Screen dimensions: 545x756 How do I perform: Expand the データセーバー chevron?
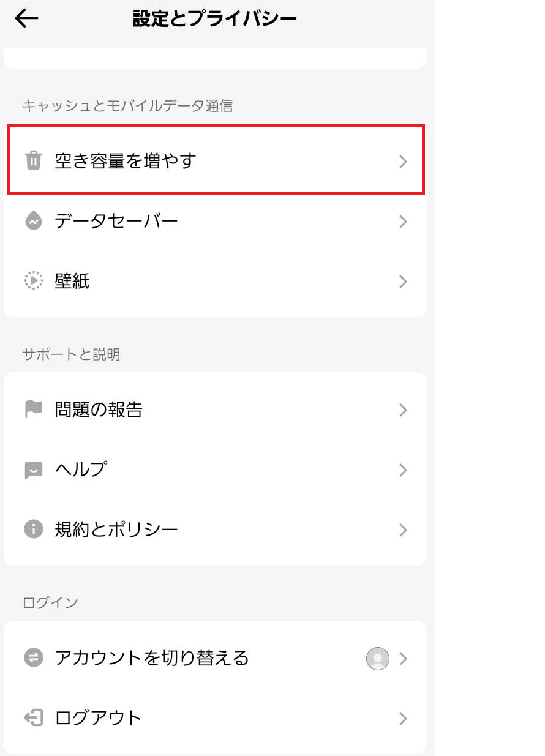click(x=403, y=222)
